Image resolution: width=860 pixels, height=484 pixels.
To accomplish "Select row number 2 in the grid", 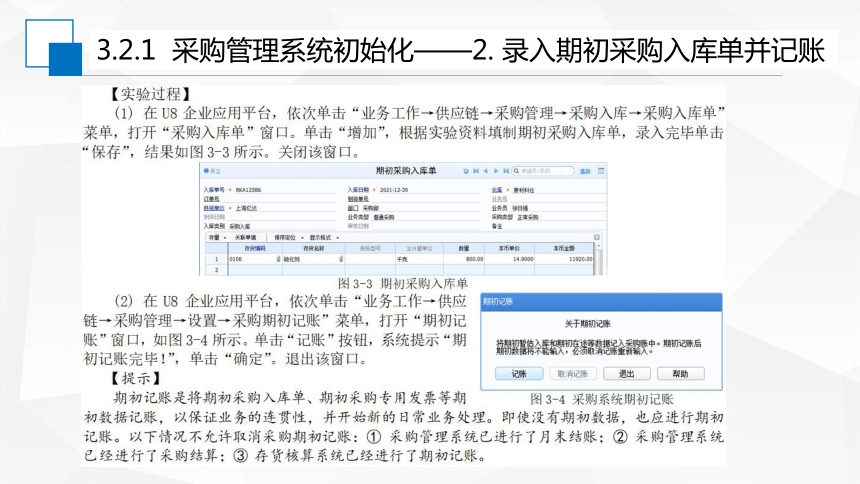I will pos(217,269).
